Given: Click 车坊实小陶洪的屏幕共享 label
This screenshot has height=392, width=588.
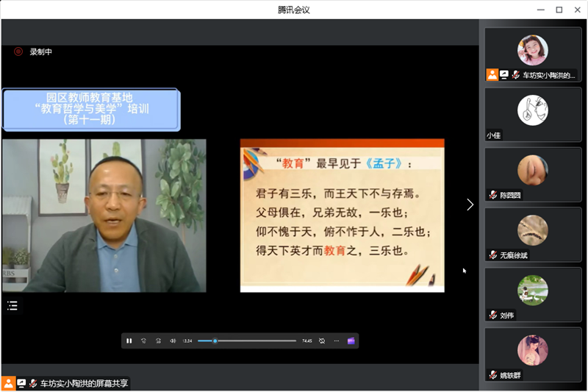Looking at the screenshot, I should (x=84, y=383).
